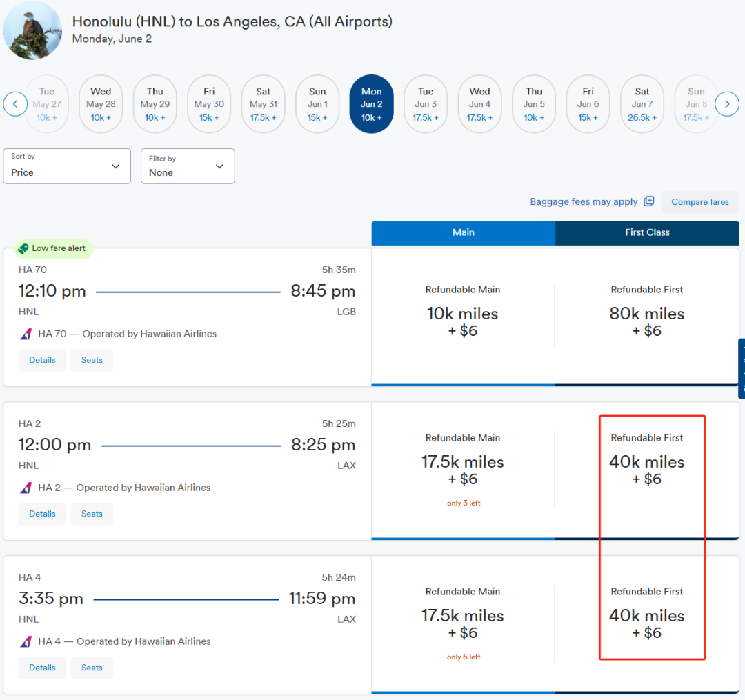The height and width of the screenshot is (700, 745).
Task: Click the Hawaiian Airlines logo for HA 70
Action: 26,334
